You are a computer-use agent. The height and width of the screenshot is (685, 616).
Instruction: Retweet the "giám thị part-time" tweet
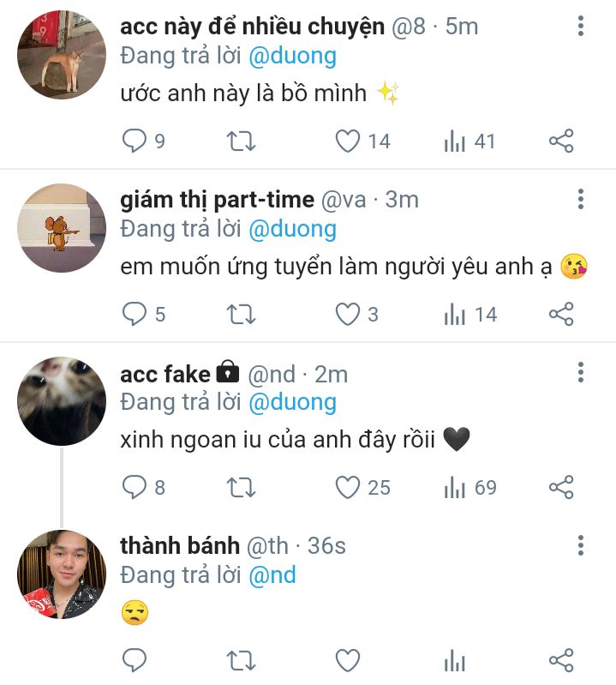tap(241, 315)
